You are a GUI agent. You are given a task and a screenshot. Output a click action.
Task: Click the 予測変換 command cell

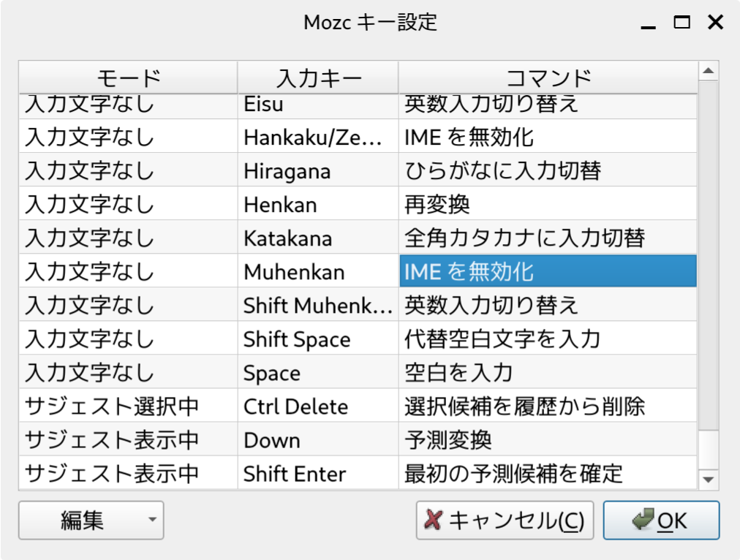[x=547, y=440]
